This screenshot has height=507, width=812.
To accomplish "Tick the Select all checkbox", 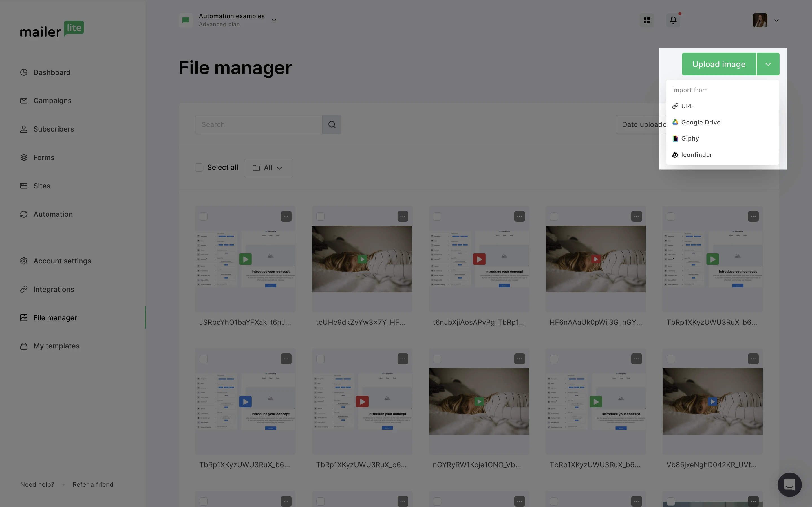I will coord(199,167).
